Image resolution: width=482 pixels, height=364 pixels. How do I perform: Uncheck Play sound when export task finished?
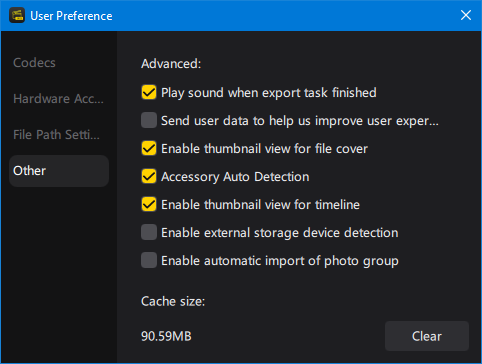149,92
